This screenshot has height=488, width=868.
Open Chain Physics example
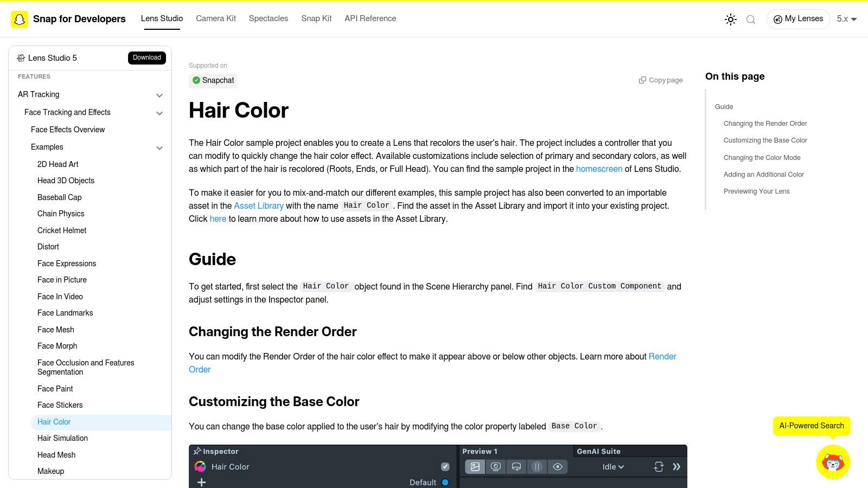coord(61,214)
